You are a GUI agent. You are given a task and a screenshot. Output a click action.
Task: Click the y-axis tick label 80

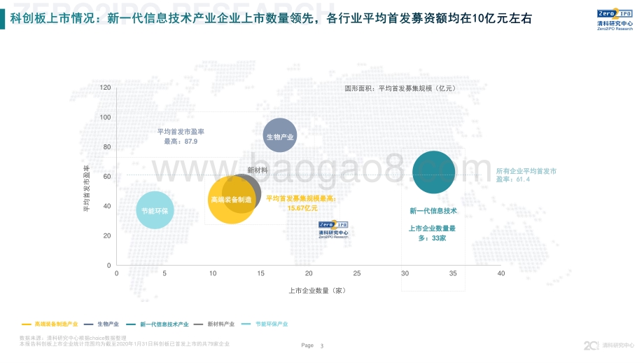pyautogui.click(x=107, y=146)
